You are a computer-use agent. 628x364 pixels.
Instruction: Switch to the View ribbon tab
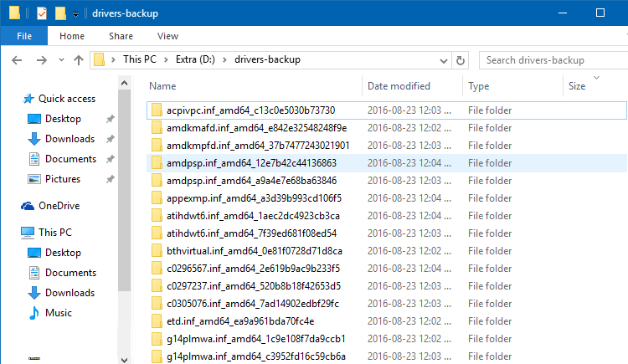pos(167,36)
